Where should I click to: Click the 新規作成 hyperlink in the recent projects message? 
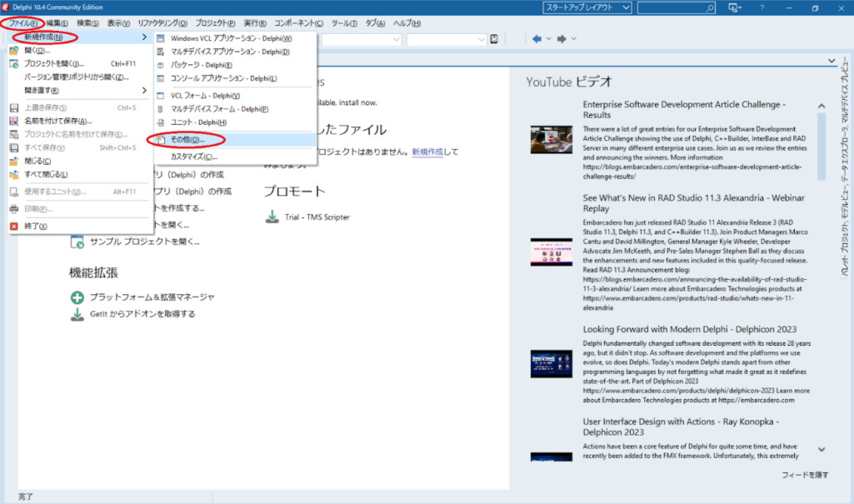(427, 152)
